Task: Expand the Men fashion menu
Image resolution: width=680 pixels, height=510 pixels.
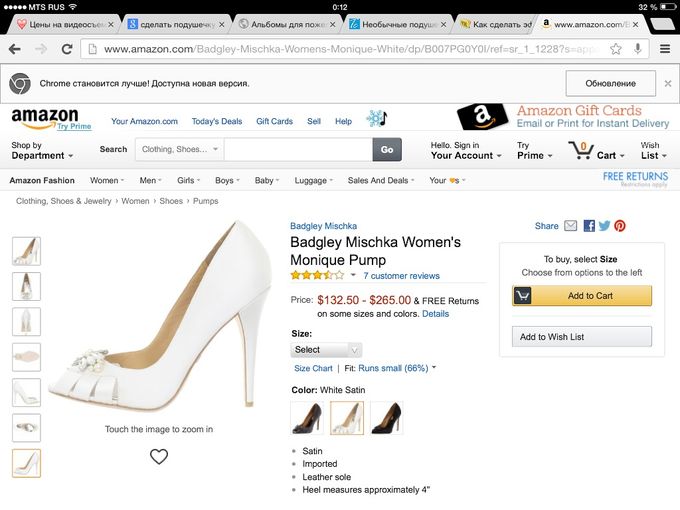Action: point(150,180)
